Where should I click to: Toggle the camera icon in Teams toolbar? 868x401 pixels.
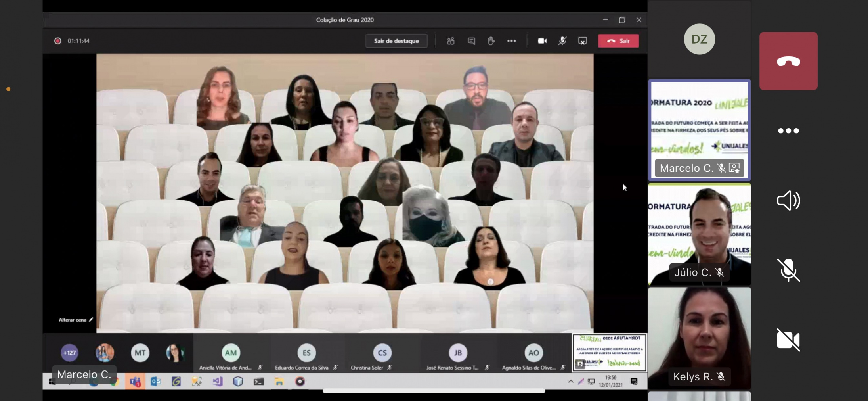542,41
